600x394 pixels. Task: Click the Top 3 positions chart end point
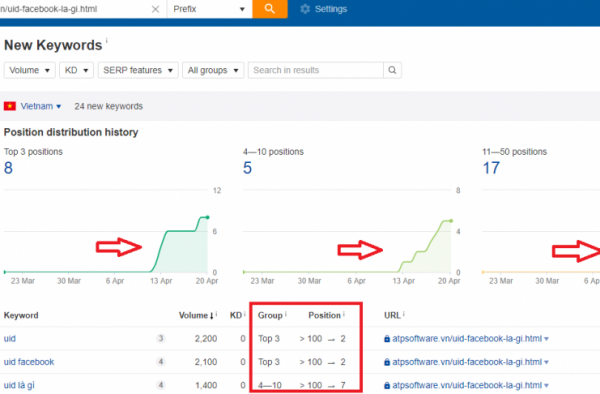coord(208,217)
